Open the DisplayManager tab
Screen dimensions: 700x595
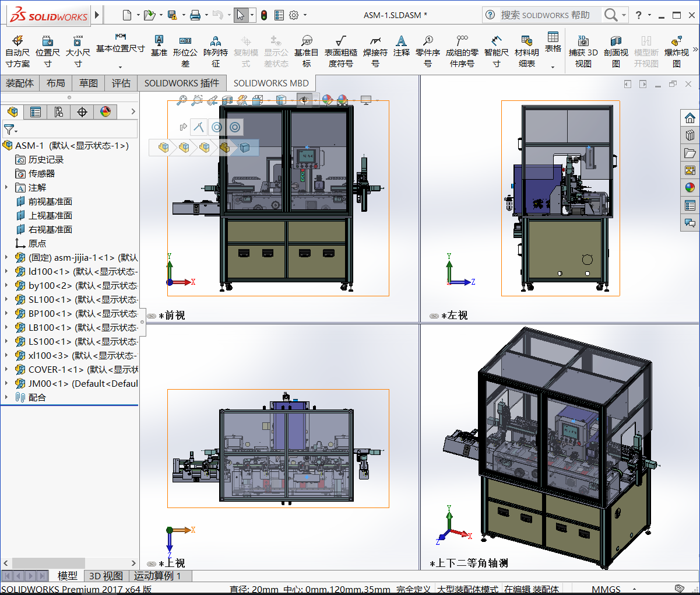click(x=105, y=111)
